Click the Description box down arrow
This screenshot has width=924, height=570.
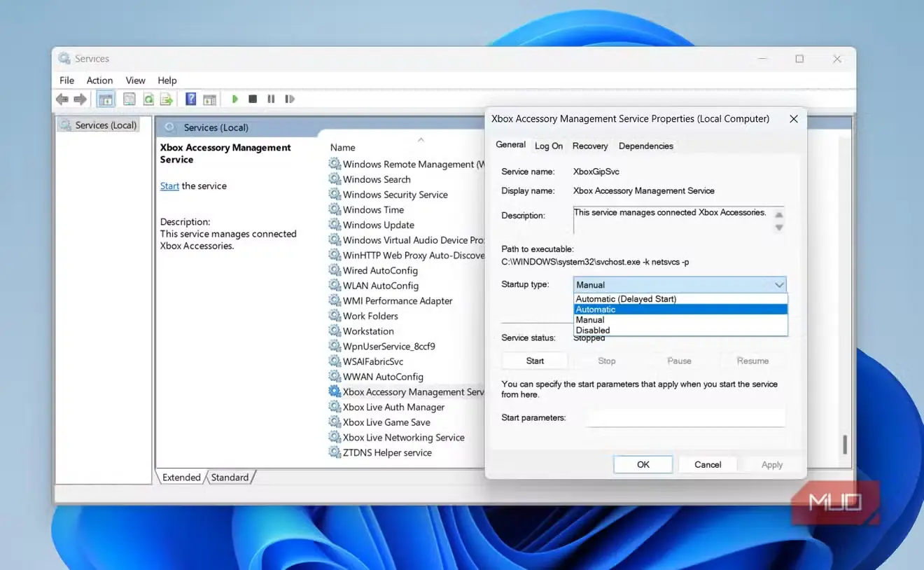pos(779,228)
